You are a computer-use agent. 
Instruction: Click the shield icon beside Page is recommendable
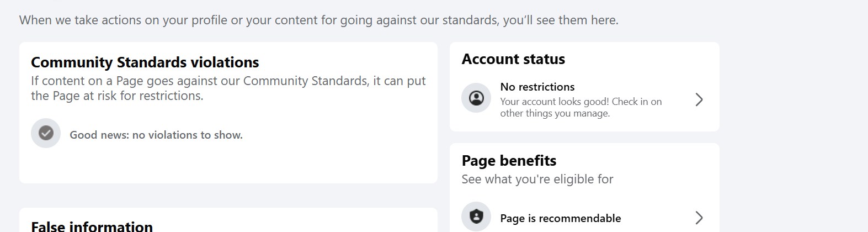[476, 217]
